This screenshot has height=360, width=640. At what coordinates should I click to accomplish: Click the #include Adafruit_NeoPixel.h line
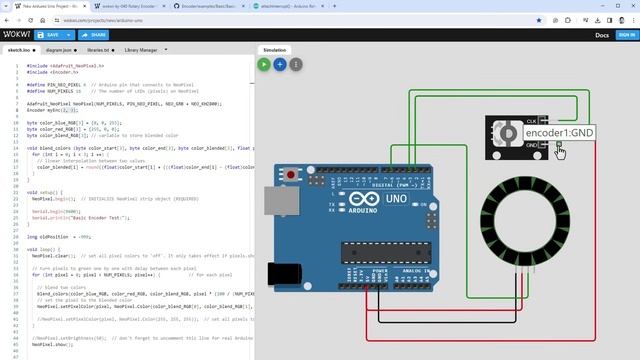(65, 66)
